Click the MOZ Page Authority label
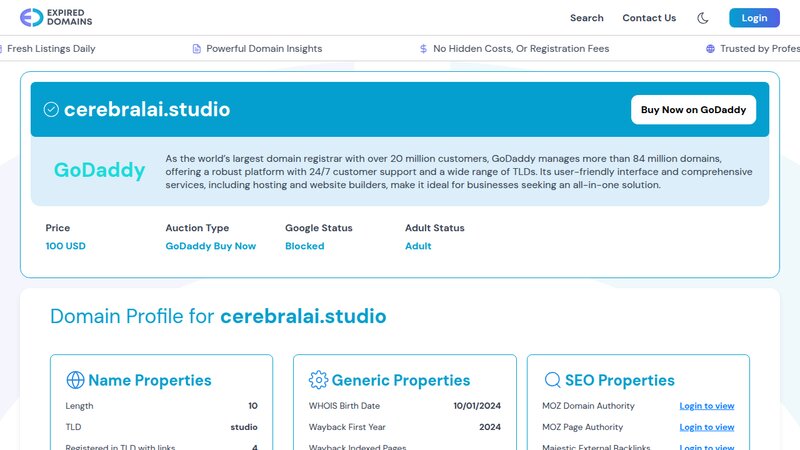The height and width of the screenshot is (450, 800). 583,427
